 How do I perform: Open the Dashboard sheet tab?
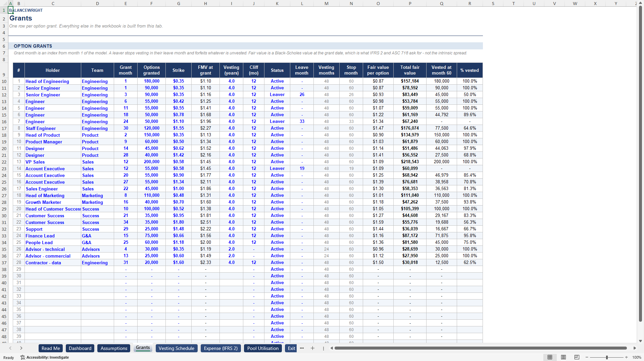tap(80, 348)
